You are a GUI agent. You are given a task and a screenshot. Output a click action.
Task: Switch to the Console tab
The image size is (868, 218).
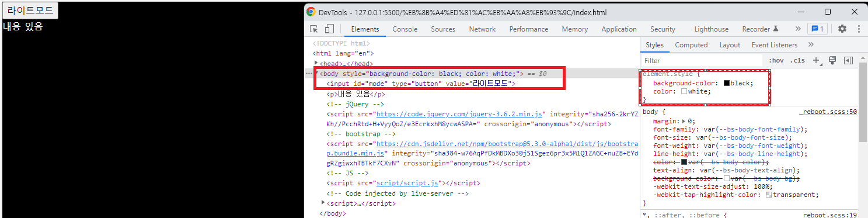405,29
